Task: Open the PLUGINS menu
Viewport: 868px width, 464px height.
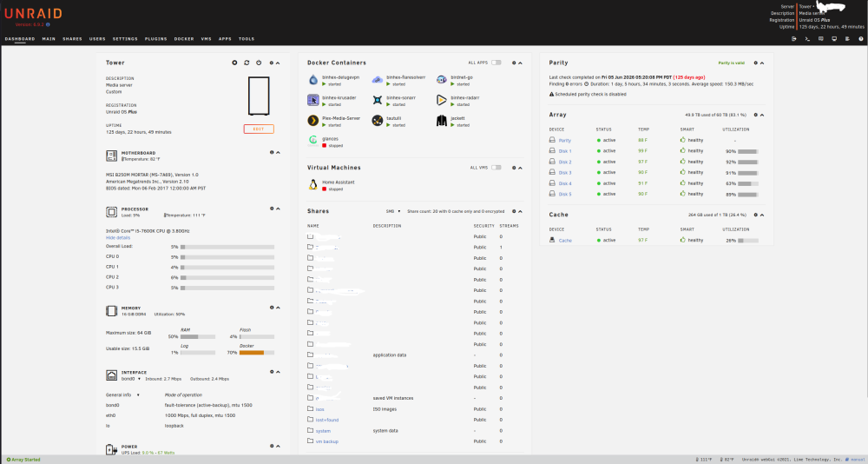Action: tap(156, 39)
